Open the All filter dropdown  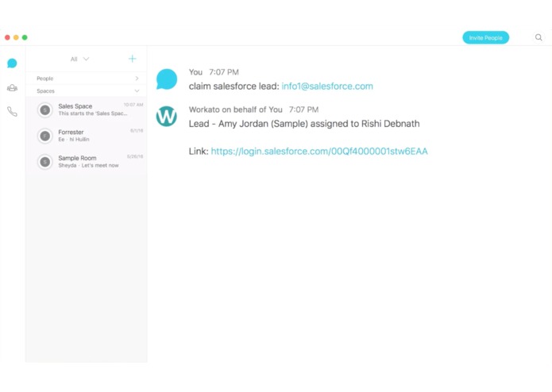[79, 59]
